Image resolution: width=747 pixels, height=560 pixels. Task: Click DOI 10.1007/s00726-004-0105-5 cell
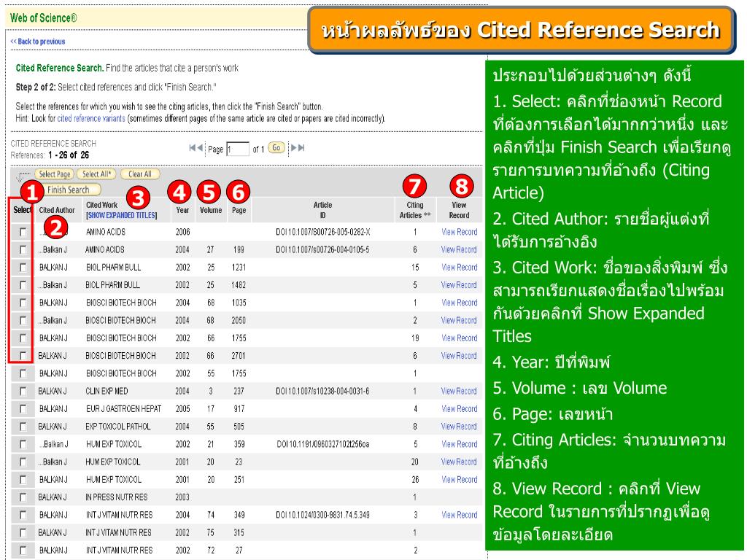point(322,249)
